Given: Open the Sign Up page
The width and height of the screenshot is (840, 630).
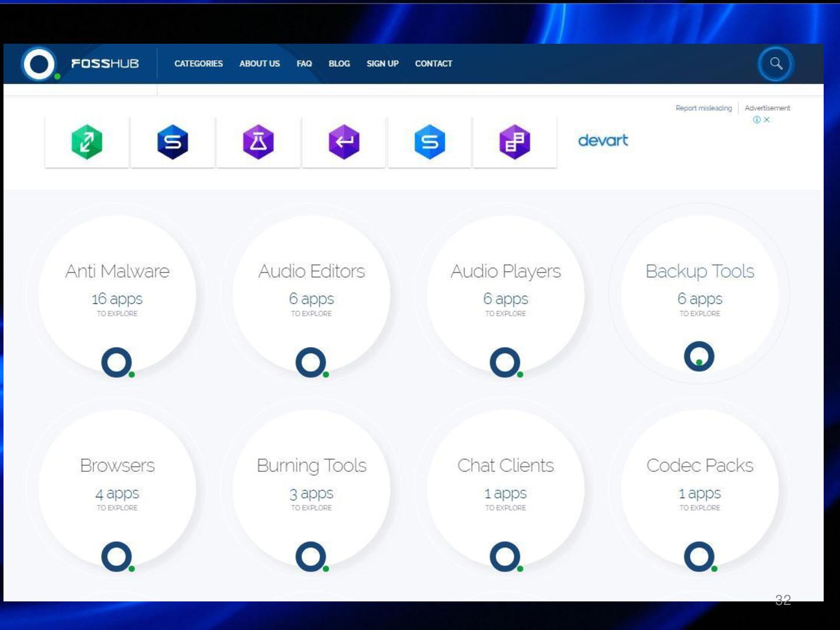Looking at the screenshot, I should pyautogui.click(x=383, y=64).
